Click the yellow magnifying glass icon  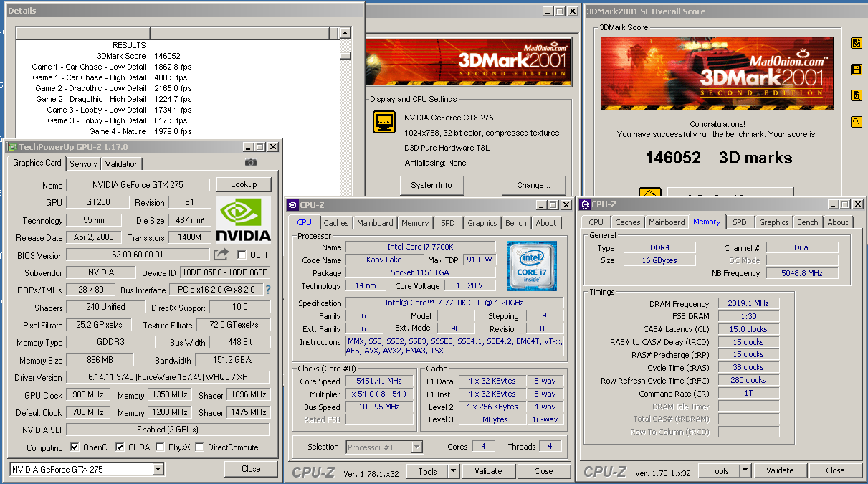tap(856, 122)
